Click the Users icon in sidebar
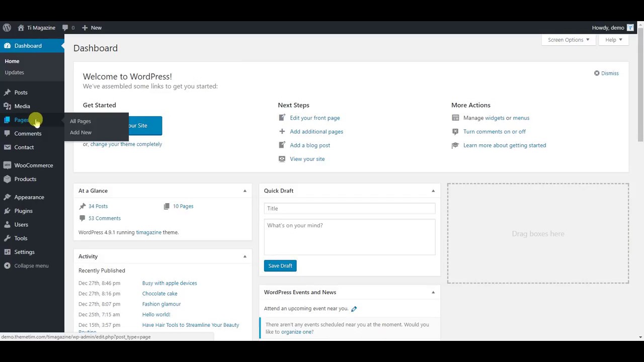This screenshot has height=362, width=644. point(7,224)
